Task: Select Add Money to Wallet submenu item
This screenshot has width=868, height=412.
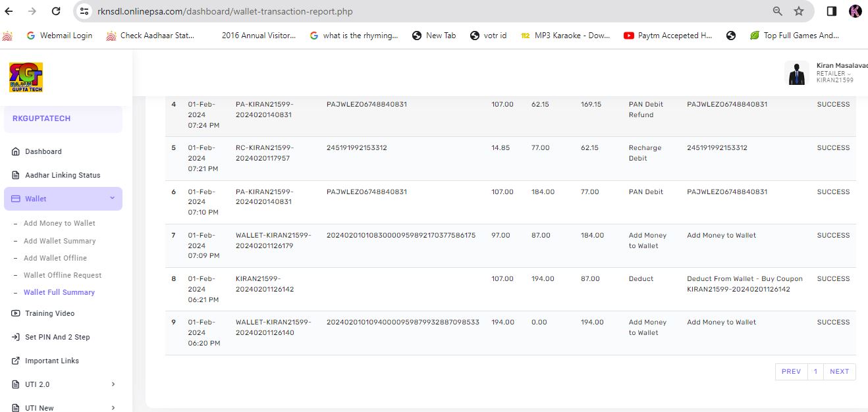Action: coord(59,223)
